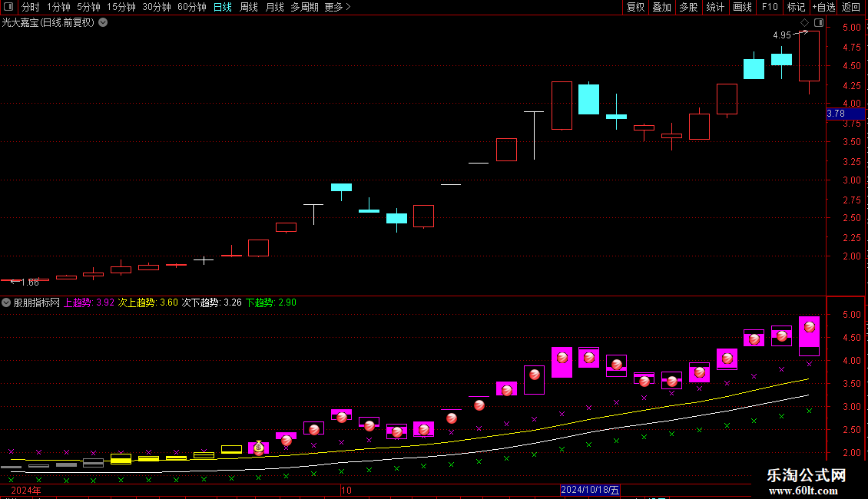Click the 2024/10/18/五 date marker
Image resolution: width=868 pixels, height=499 pixels.
pos(590,490)
